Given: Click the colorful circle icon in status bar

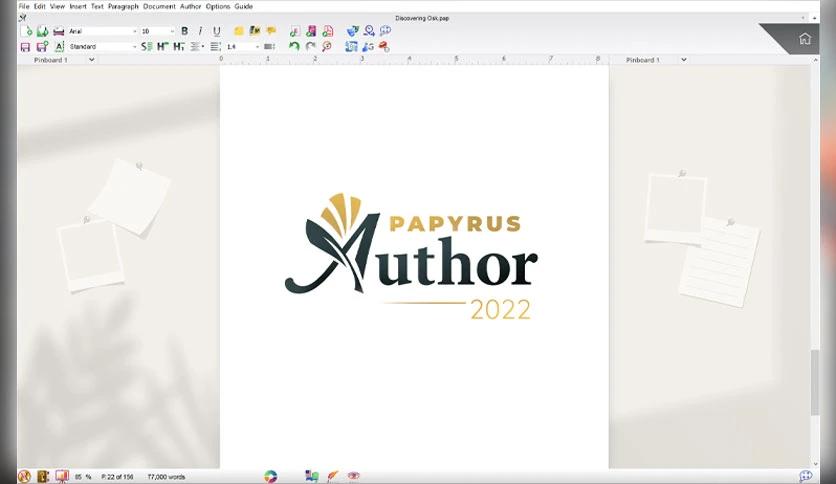Looking at the screenshot, I should 271,476.
